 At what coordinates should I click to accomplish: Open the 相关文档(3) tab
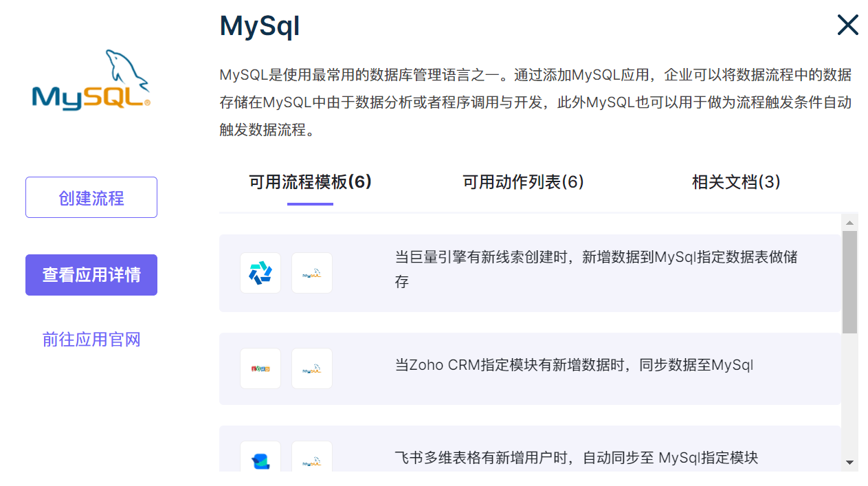pos(736,182)
